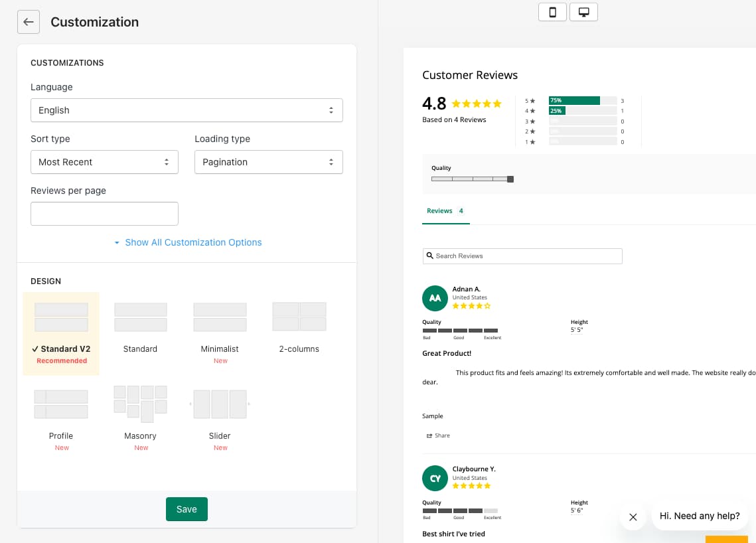Open the Loading type dropdown

269,162
